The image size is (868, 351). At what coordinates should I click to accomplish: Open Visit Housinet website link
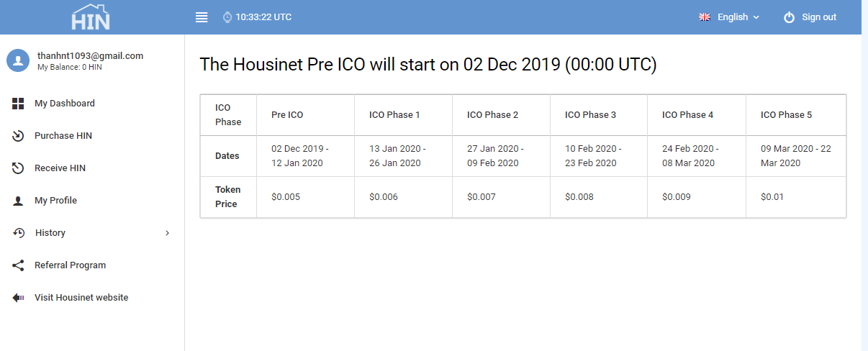pos(81,298)
